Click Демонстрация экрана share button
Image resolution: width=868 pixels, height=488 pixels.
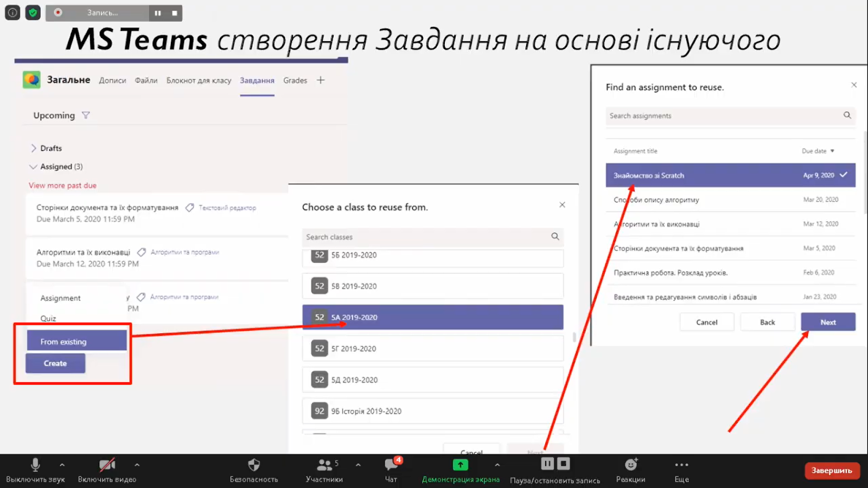(x=461, y=471)
